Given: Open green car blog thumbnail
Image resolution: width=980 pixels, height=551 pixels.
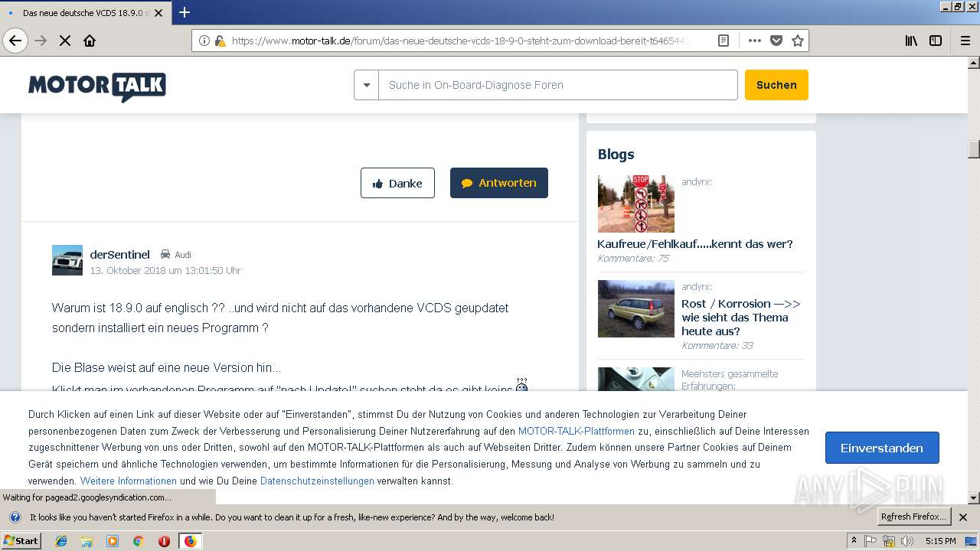Looking at the screenshot, I should click(x=636, y=308).
